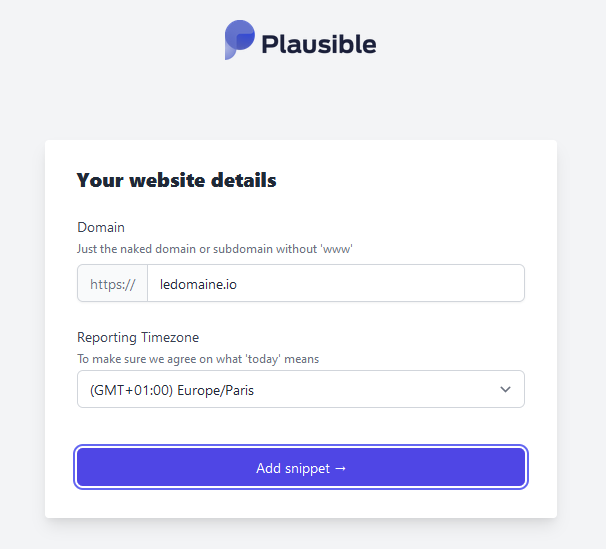
Task: Focus the Domain input field
Action: click(335, 283)
